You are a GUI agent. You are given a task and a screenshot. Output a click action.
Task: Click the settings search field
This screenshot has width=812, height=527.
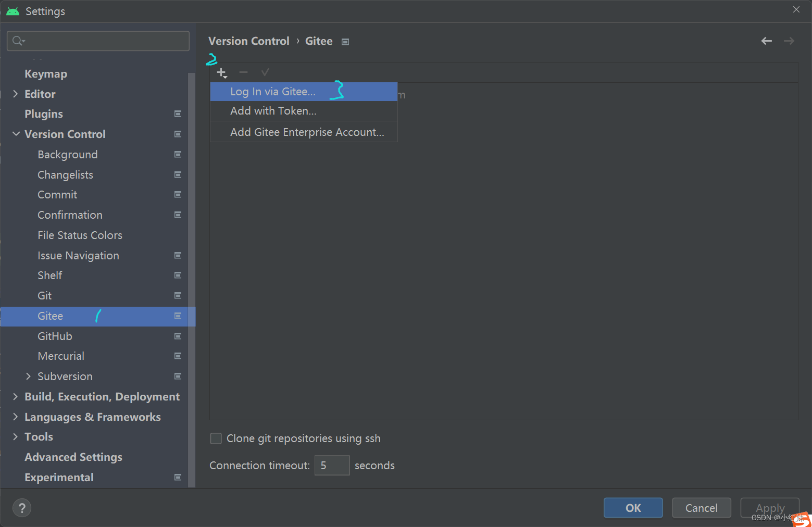click(98, 41)
